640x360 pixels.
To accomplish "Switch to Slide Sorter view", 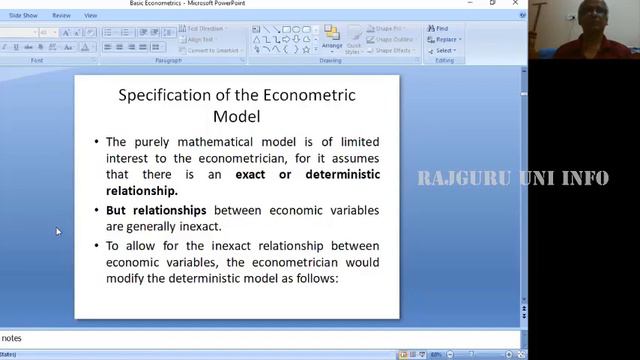I will pyautogui.click(x=413, y=355).
